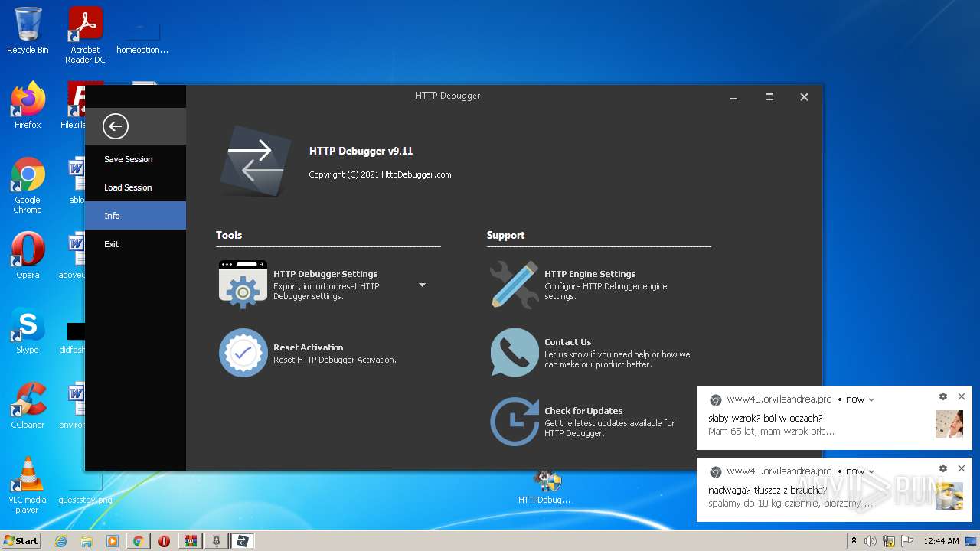Choose Exit in the sidebar

click(136, 244)
